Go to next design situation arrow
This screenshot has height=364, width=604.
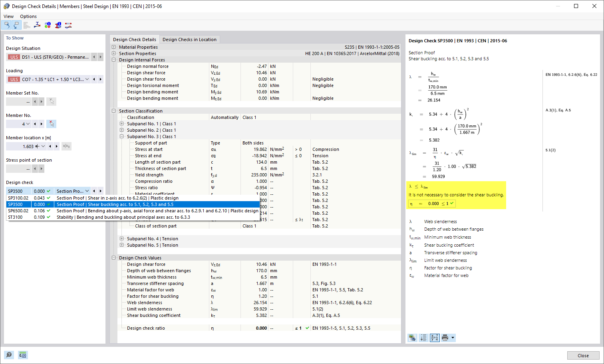[100, 57]
